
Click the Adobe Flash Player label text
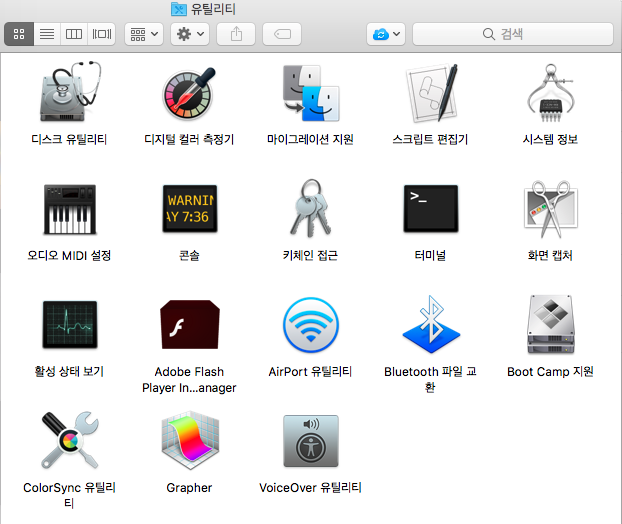tap(189, 380)
